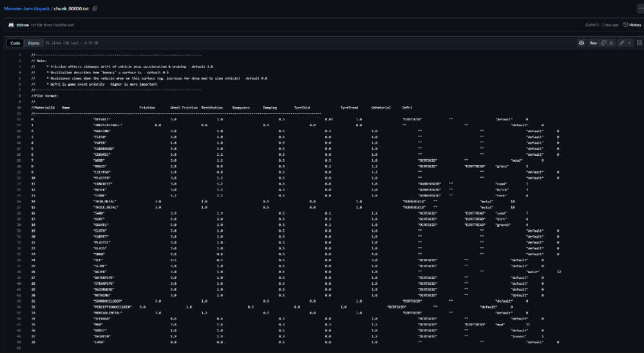
Task: Click the History clock icon
Action: (625, 25)
